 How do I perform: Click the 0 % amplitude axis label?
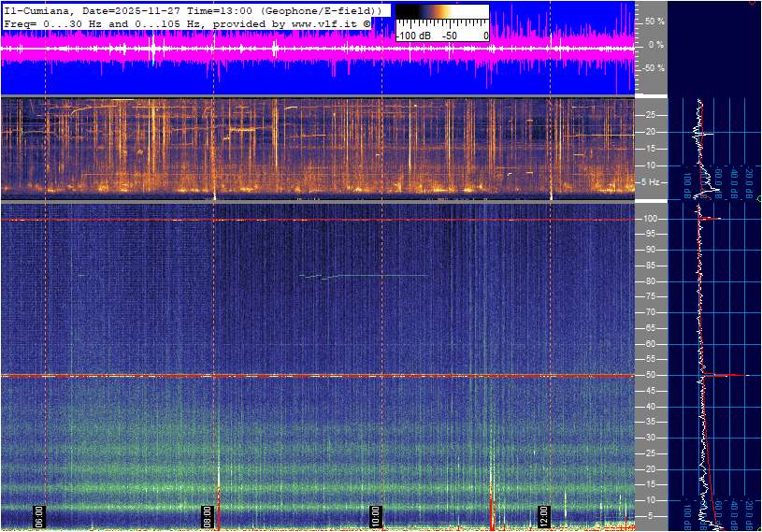(x=656, y=44)
